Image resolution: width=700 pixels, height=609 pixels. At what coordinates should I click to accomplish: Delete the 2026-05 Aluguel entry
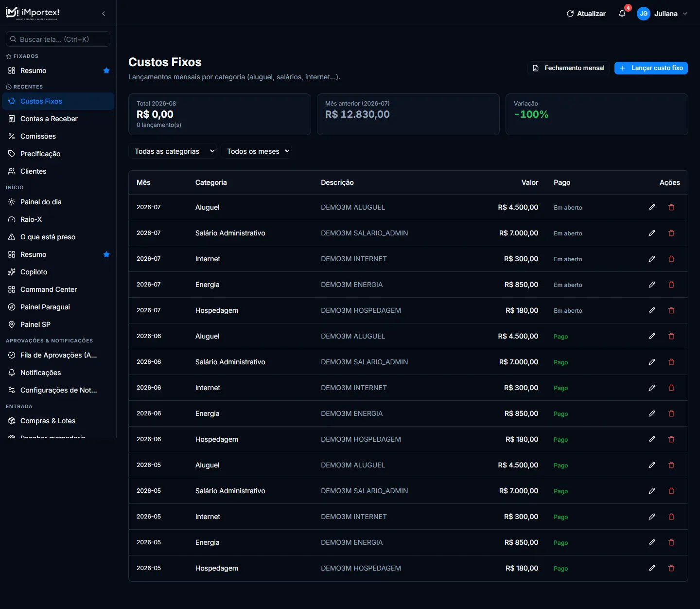pos(671,465)
